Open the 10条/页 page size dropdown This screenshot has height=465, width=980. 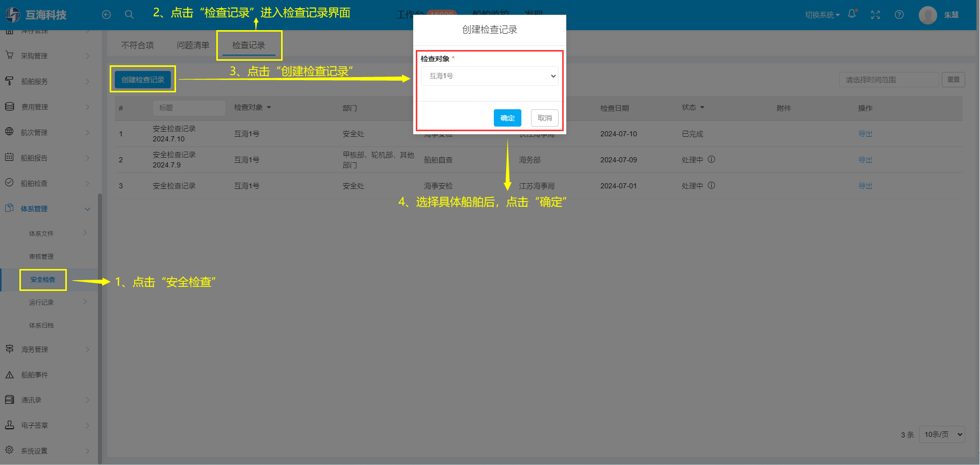942,434
